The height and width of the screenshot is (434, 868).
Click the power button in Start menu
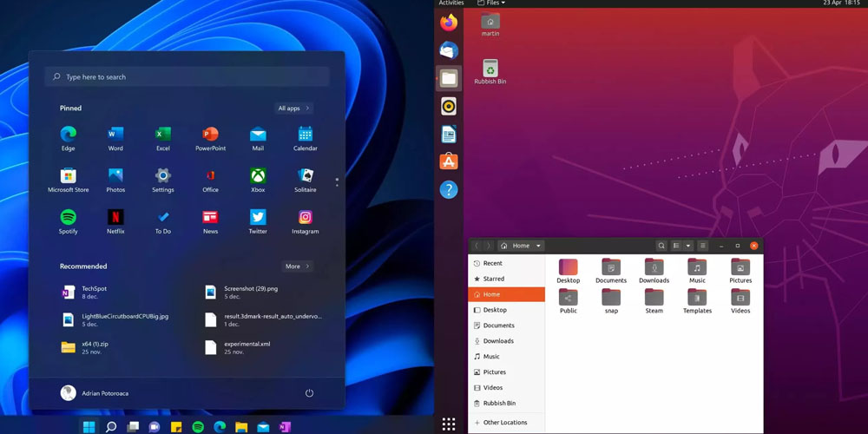pos(310,393)
